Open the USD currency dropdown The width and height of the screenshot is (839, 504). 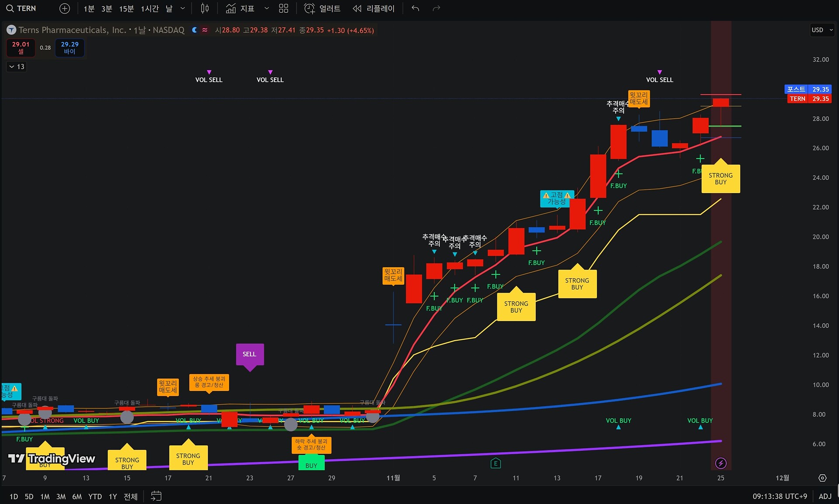coord(822,30)
